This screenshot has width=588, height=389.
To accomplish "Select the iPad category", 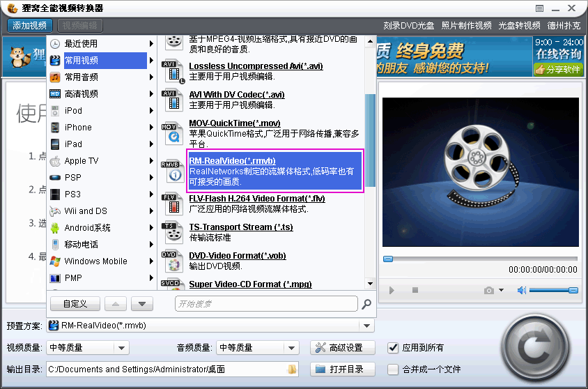I will (102, 144).
